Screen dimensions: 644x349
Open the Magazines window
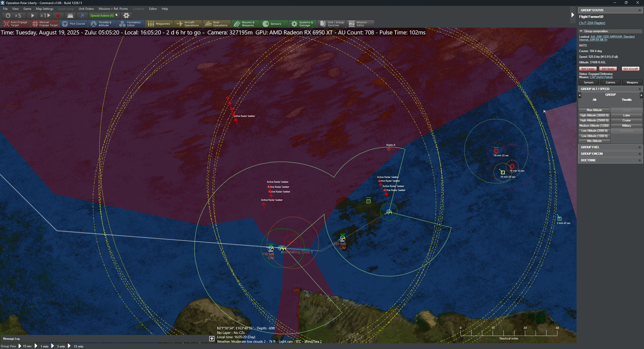click(x=159, y=23)
